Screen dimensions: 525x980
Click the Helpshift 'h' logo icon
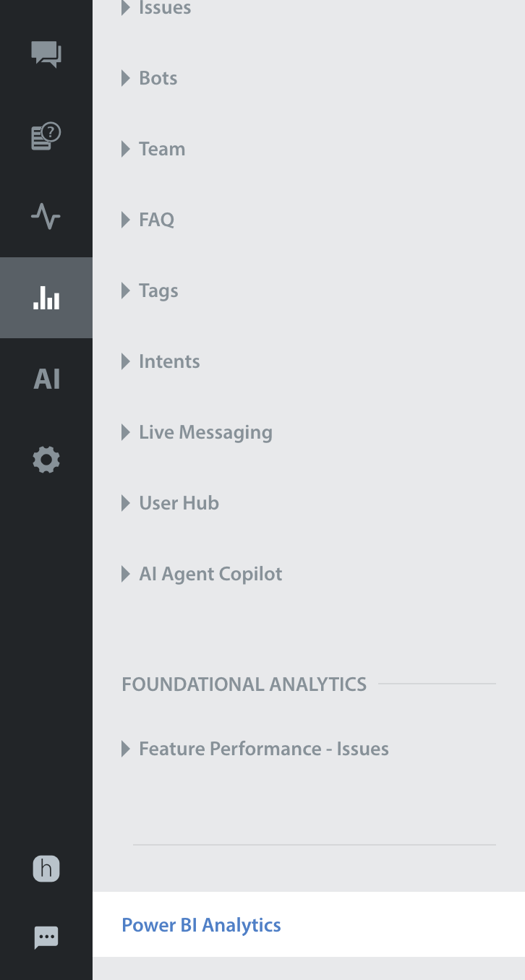[46, 869]
